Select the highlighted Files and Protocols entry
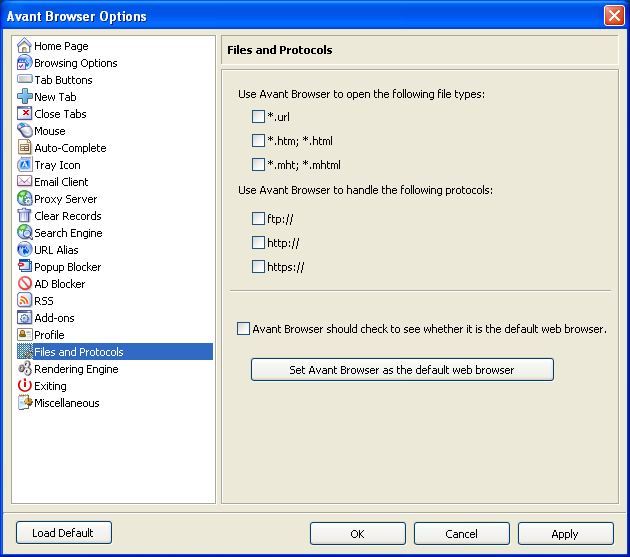Viewport: 630px width, 557px height. 115,352
